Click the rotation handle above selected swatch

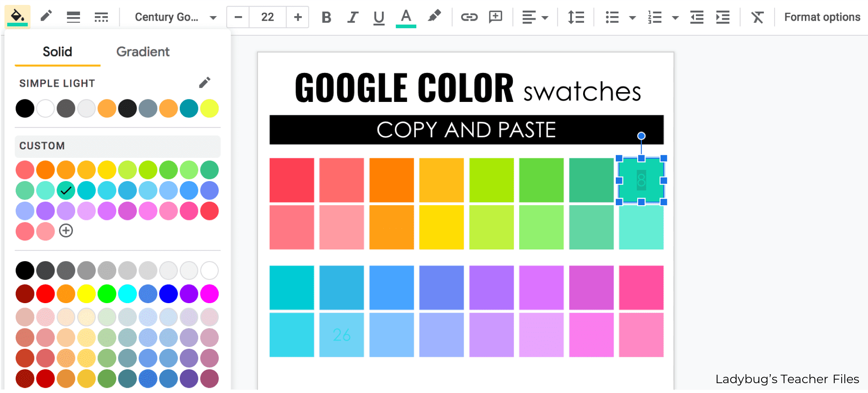coord(641,135)
